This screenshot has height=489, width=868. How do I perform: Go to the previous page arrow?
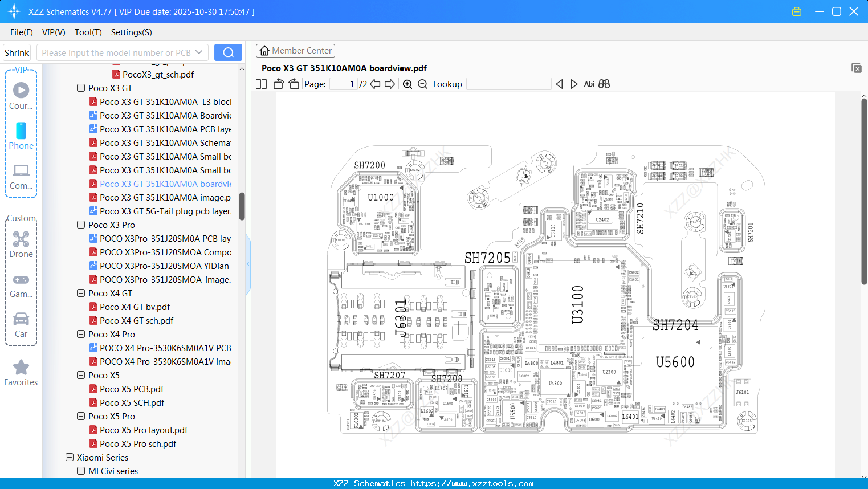(x=375, y=84)
